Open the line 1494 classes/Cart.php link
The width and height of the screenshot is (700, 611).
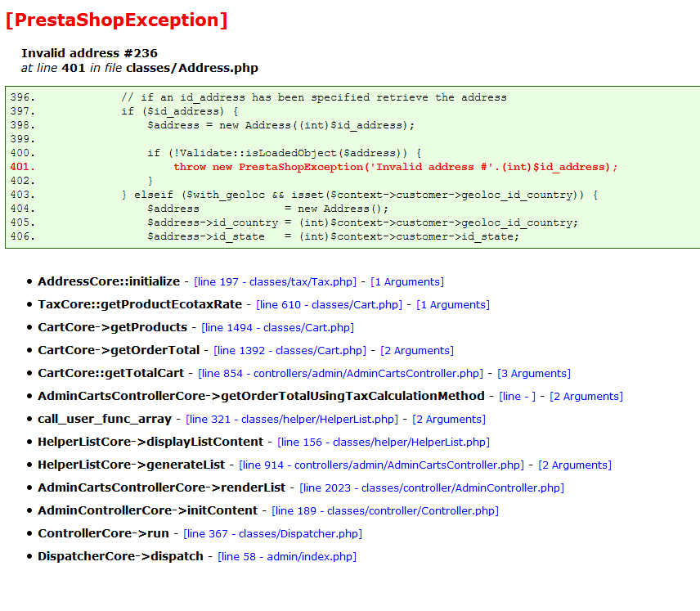[x=278, y=327]
